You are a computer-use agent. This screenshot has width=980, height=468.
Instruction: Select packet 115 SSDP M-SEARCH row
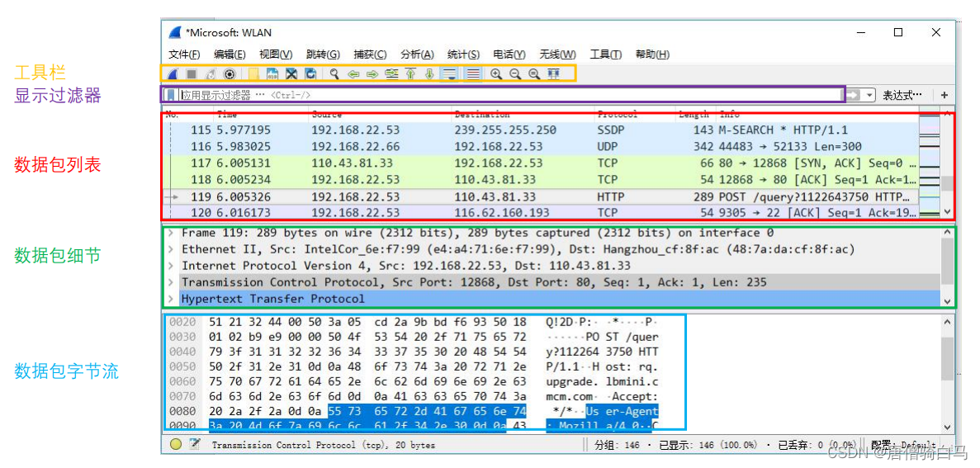541,130
